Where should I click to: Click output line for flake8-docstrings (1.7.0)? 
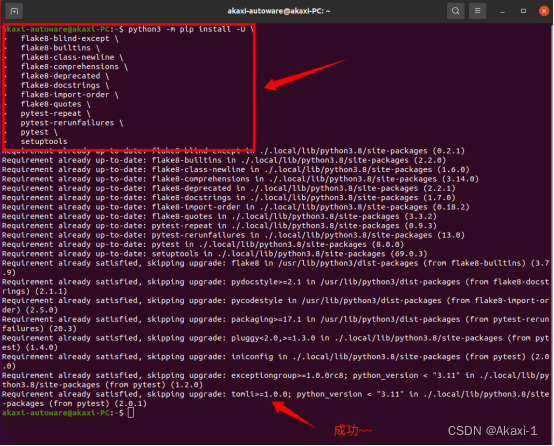click(229, 198)
